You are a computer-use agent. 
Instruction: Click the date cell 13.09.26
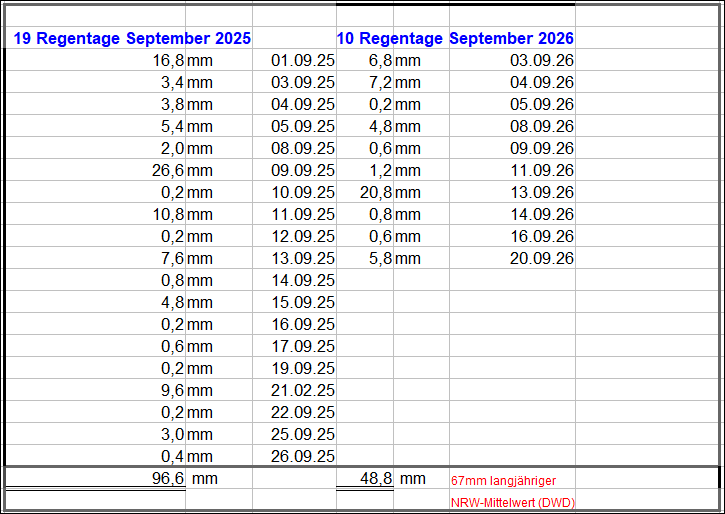pos(542,192)
